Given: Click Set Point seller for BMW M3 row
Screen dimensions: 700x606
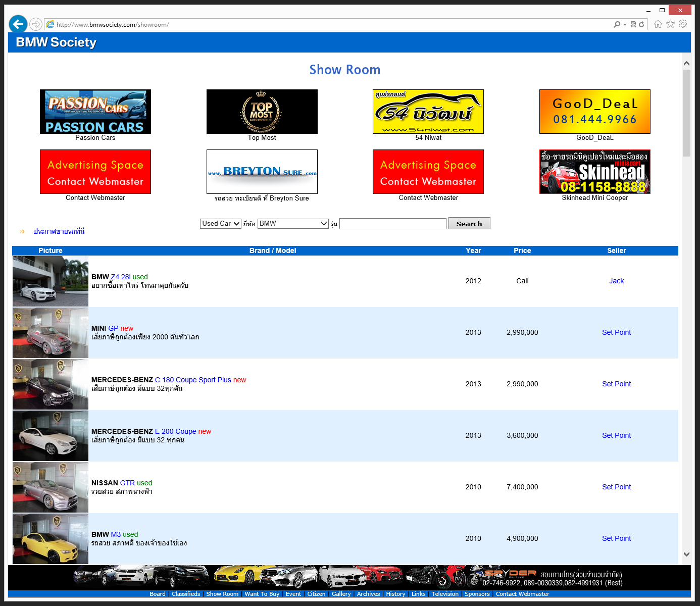Looking at the screenshot, I should click(x=616, y=538).
